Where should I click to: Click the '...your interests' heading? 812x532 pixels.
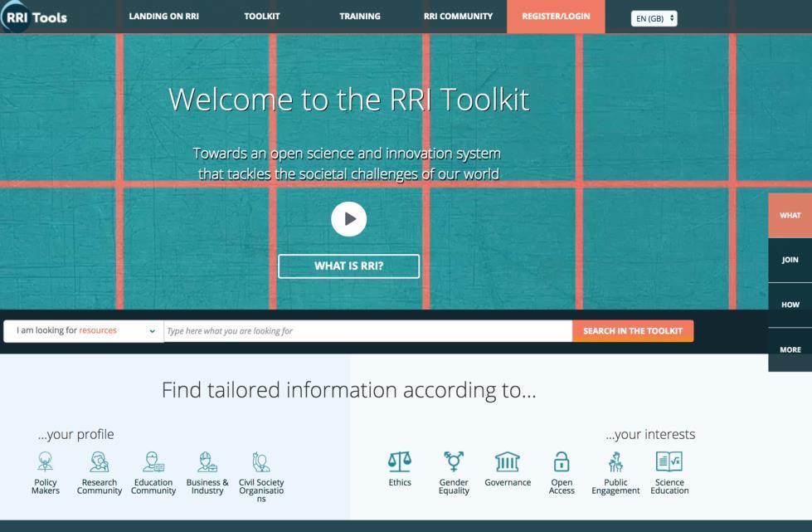click(650, 434)
